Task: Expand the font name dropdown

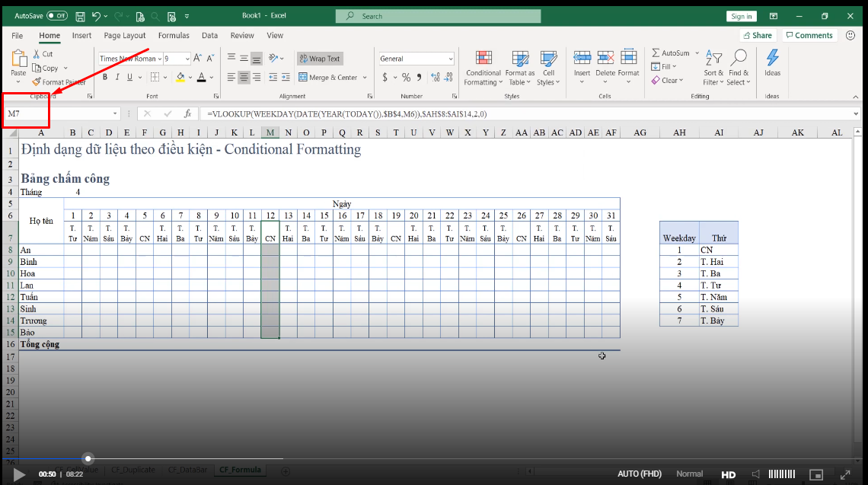Action: coord(160,59)
